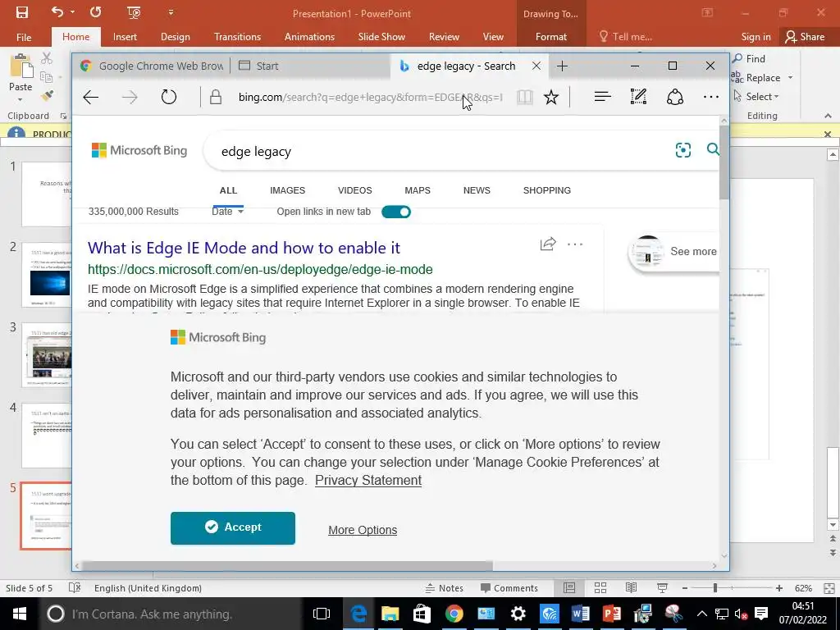The image size is (840, 630).
Task: Open the Edge Hub favorites icon
Action: [x=603, y=97]
